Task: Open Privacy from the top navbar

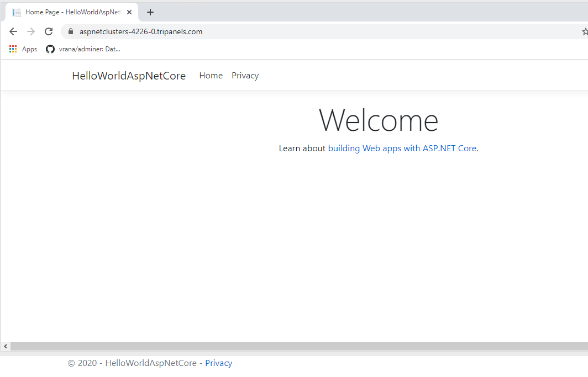Action: coord(245,76)
